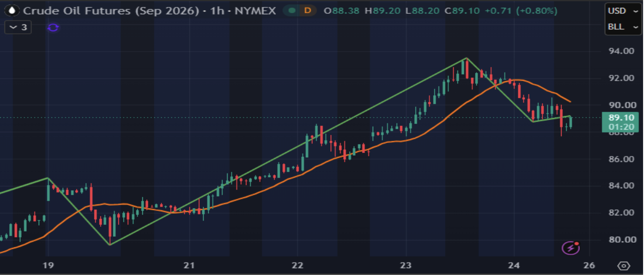Click the 86.00 price axis label
Screen dimensions: 644x275
tap(621, 159)
